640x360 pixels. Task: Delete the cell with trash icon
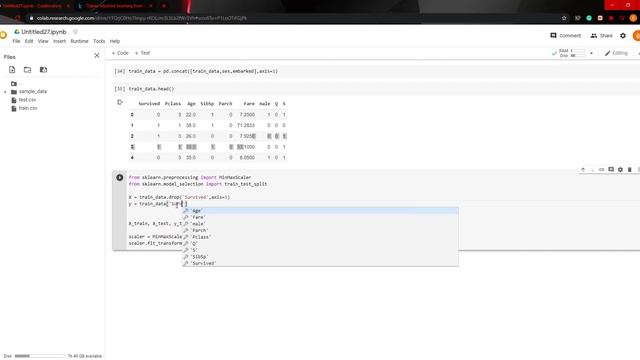click(x=630, y=169)
